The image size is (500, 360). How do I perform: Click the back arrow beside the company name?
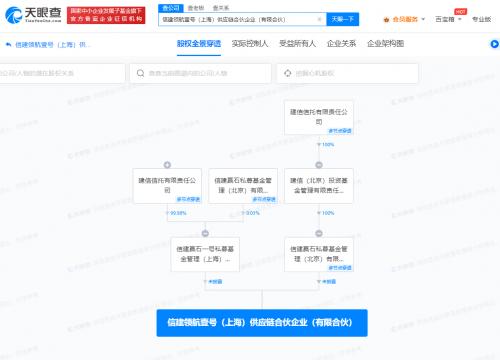pyautogui.click(x=8, y=44)
